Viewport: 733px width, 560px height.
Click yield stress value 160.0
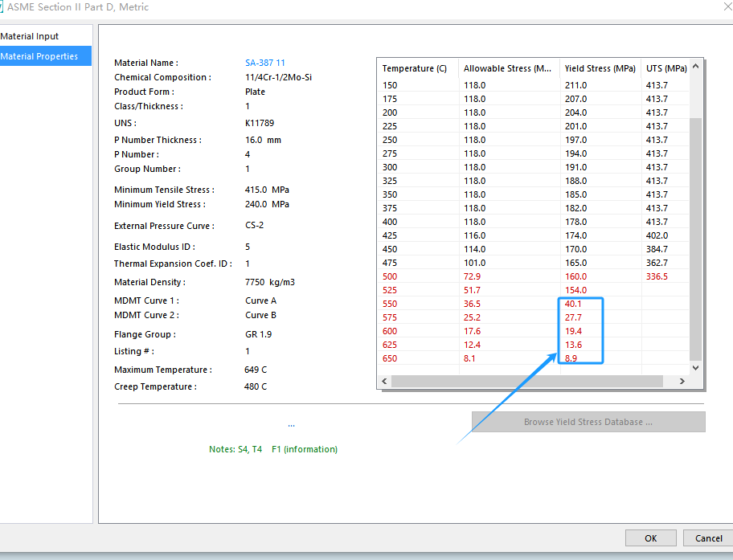(575, 276)
